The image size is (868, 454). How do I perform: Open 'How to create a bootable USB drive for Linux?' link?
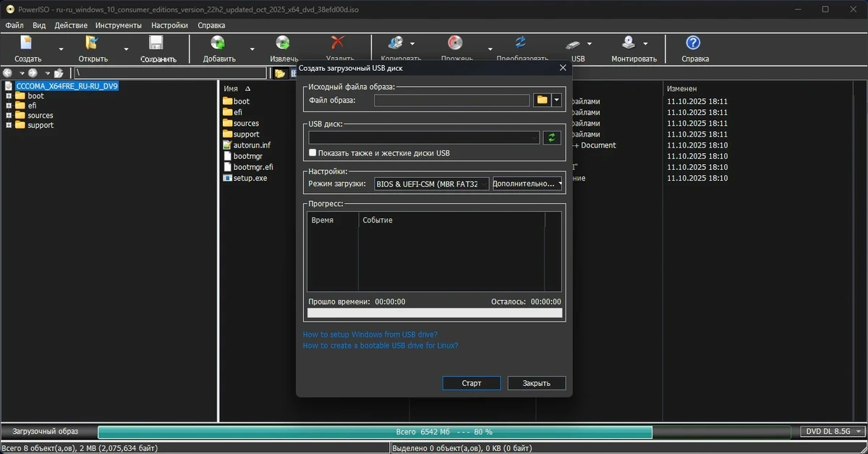[x=380, y=346]
